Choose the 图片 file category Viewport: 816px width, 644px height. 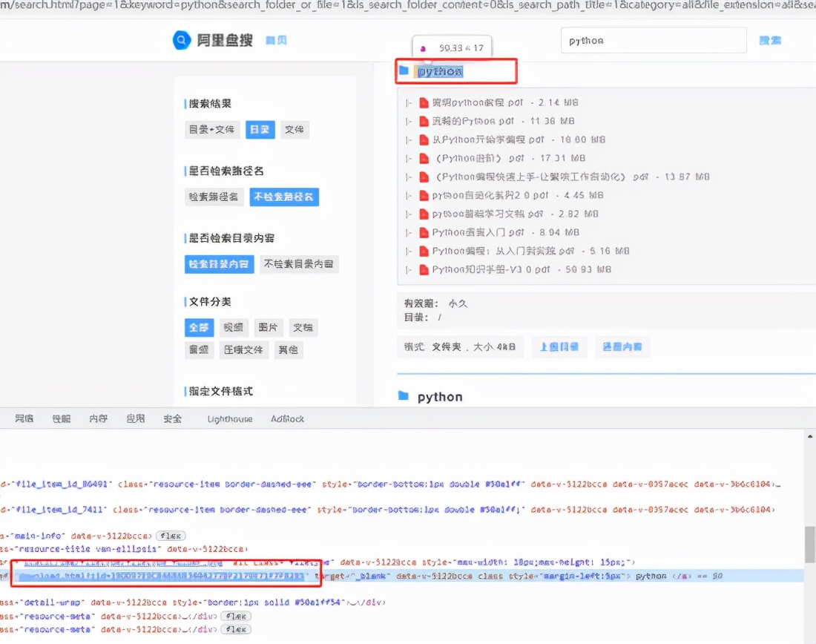[269, 327]
